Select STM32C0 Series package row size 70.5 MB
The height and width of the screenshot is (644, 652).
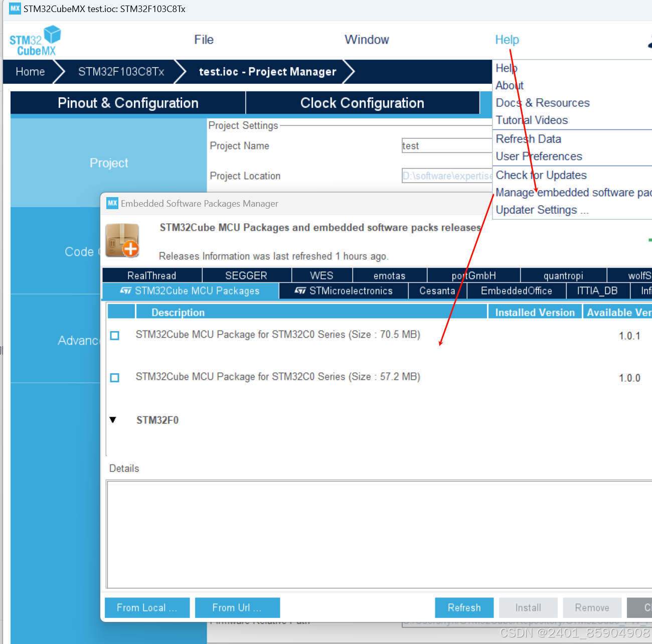pos(278,335)
